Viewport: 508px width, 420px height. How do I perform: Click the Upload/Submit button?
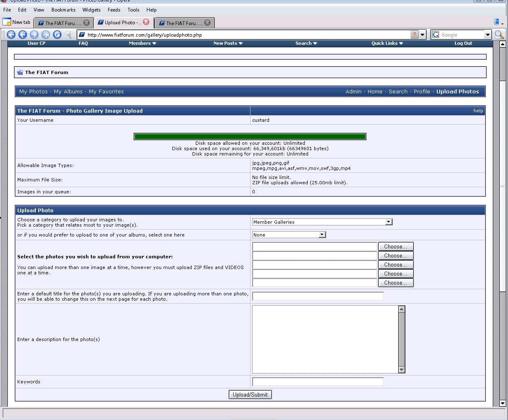250,394
